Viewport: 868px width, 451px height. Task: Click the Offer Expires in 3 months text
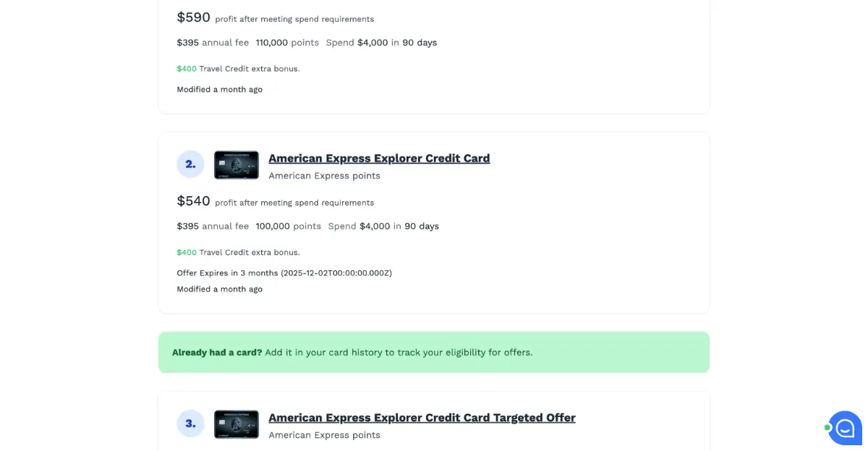(x=284, y=273)
